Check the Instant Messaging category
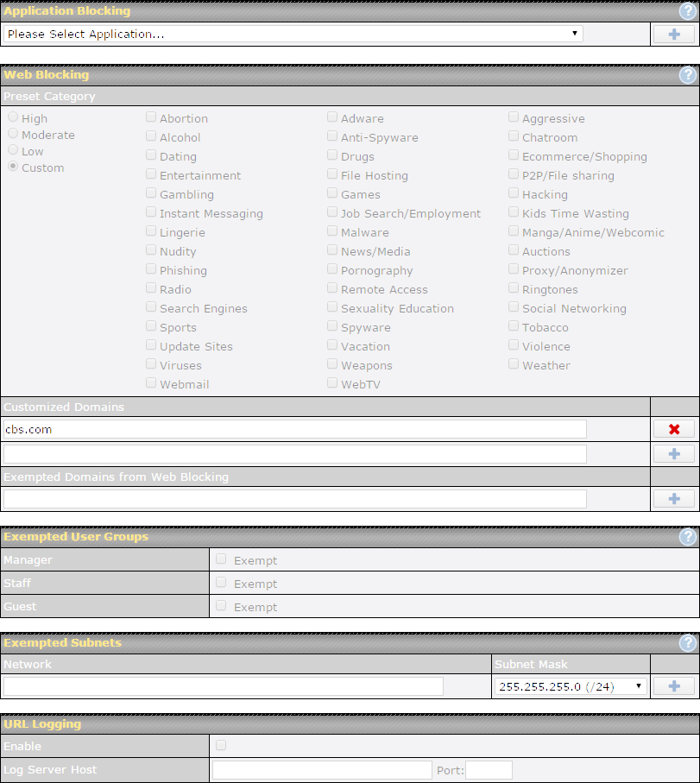700x783 pixels. pyautogui.click(x=151, y=212)
